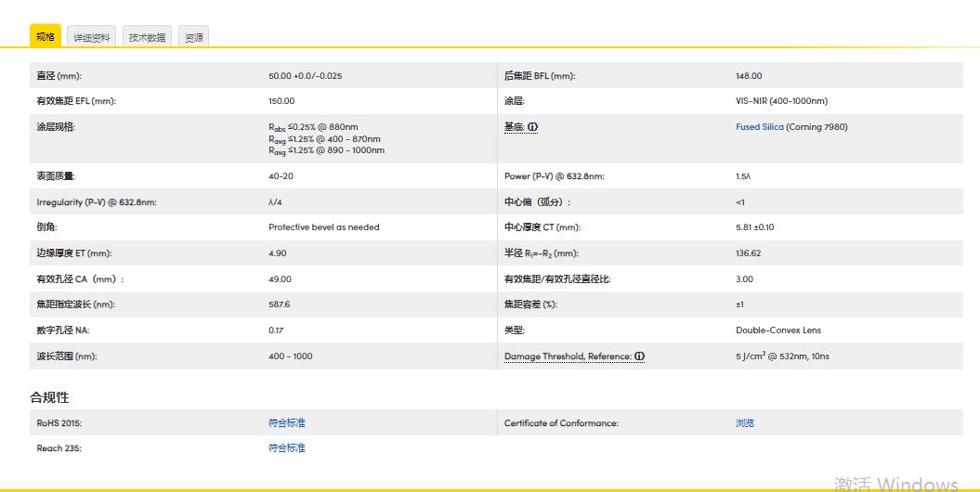Viewport: 980px width, 492px height.
Task: Switch to the 规格 tab
Action: click(46, 37)
